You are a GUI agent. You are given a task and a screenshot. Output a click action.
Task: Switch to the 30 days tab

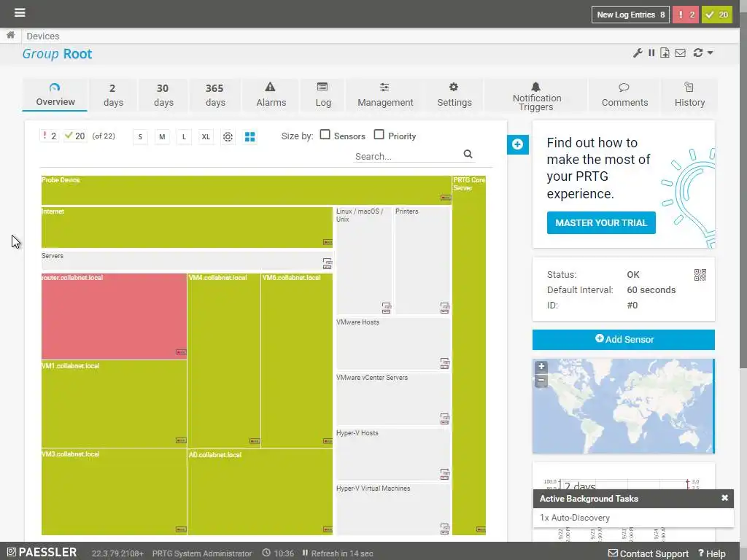163,96
